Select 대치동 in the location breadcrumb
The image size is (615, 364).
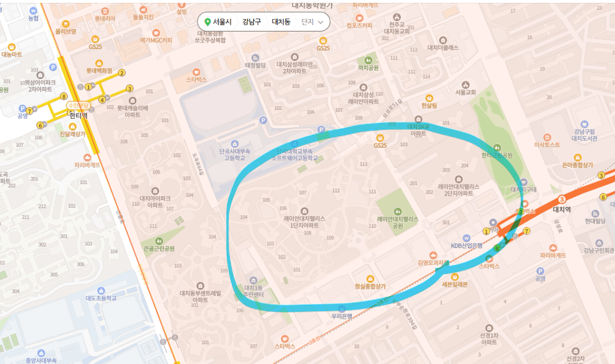pos(281,22)
